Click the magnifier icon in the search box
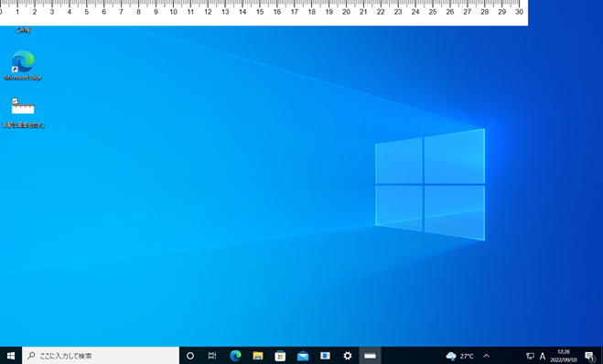603x364 pixels. point(31,356)
